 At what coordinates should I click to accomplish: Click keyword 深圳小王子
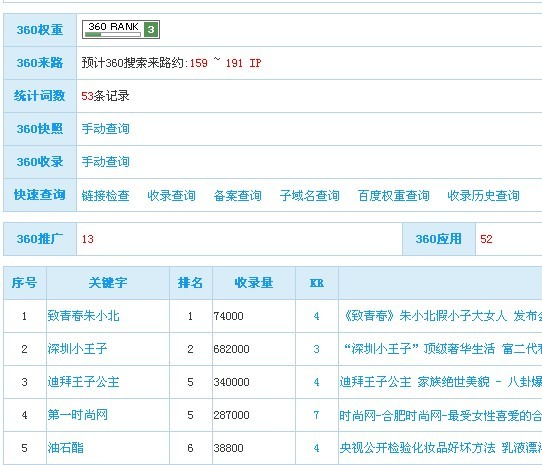(77, 348)
